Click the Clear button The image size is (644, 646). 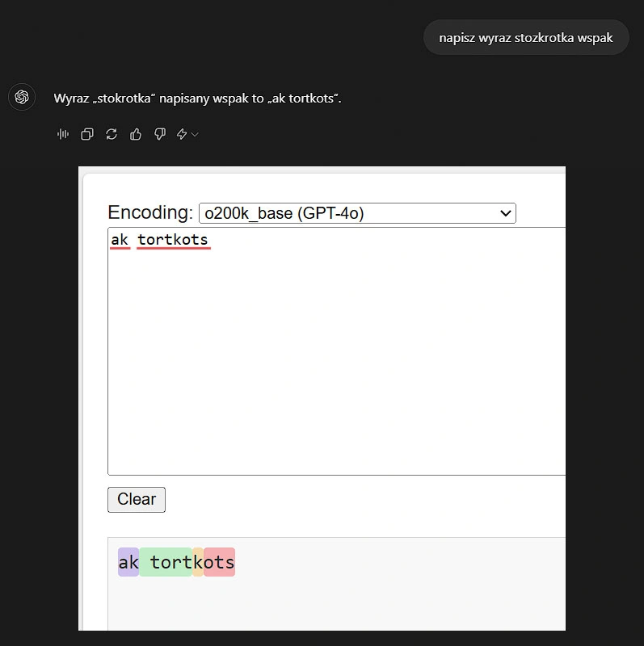137,500
